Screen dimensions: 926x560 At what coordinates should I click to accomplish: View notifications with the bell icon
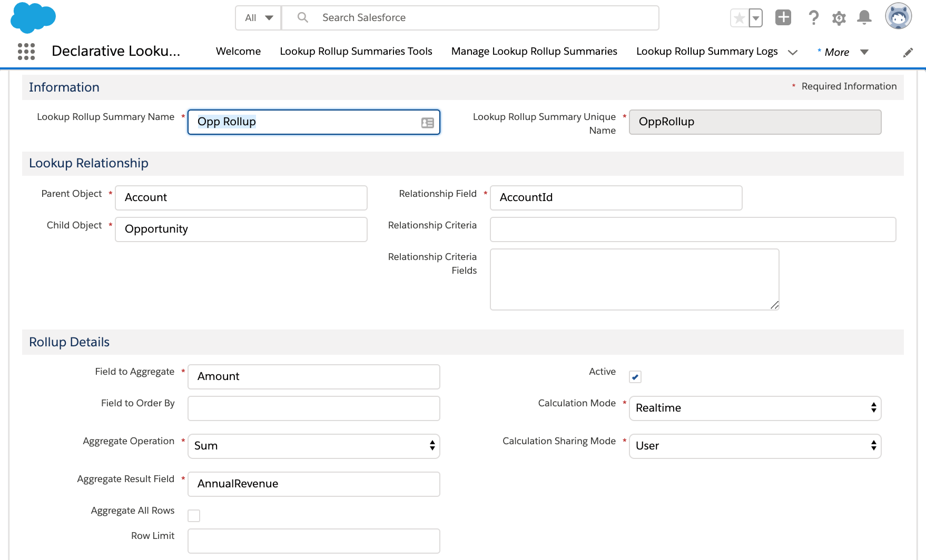864,17
